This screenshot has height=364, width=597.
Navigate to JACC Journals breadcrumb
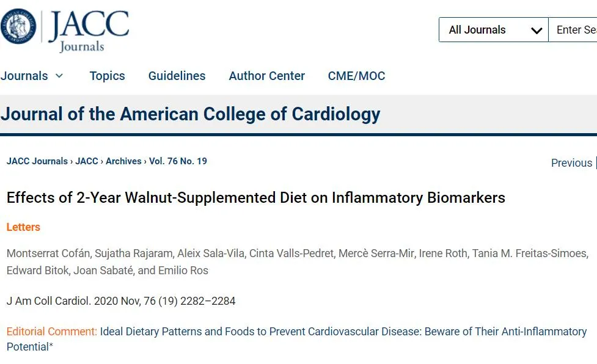click(x=37, y=161)
